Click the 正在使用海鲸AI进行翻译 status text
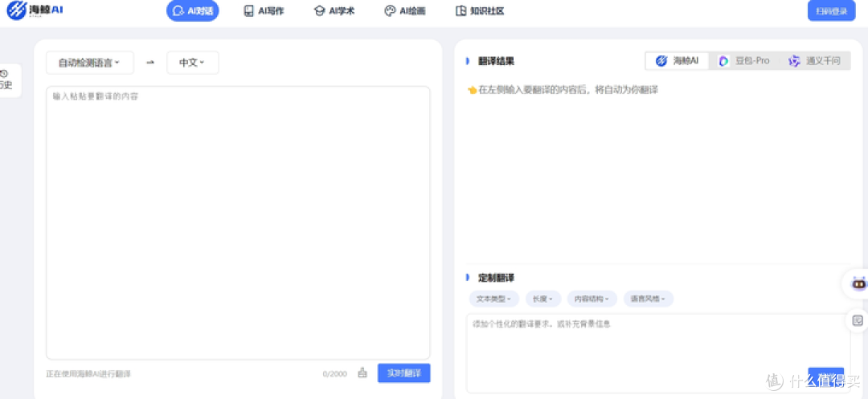Viewport: 868px width, 399px height. (x=88, y=374)
